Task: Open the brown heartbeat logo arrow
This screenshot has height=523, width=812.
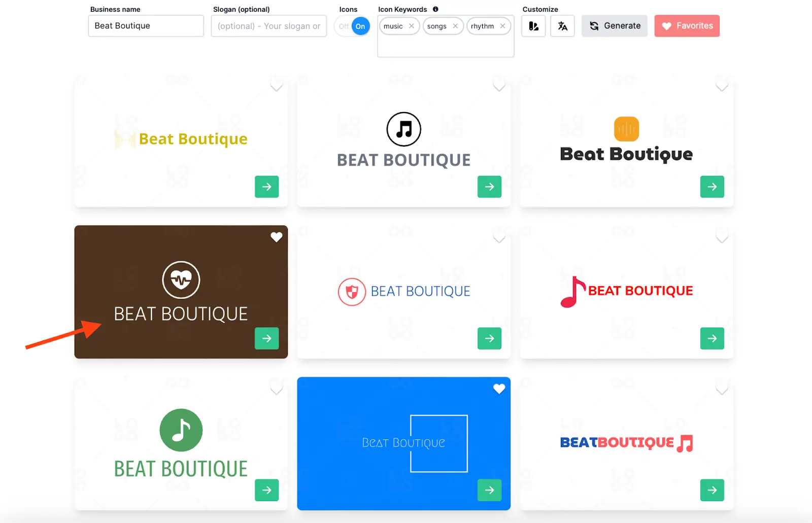Action: pyautogui.click(x=267, y=338)
